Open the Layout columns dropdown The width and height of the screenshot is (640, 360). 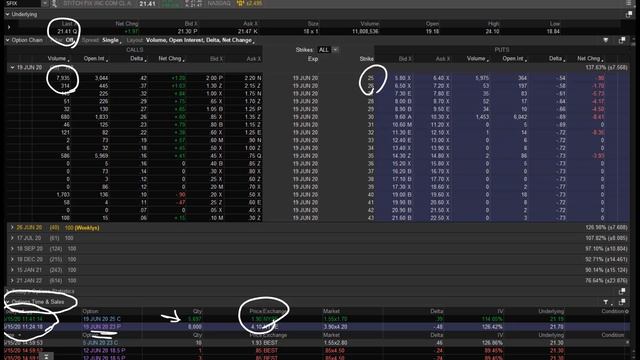click(x=200, y=40)
